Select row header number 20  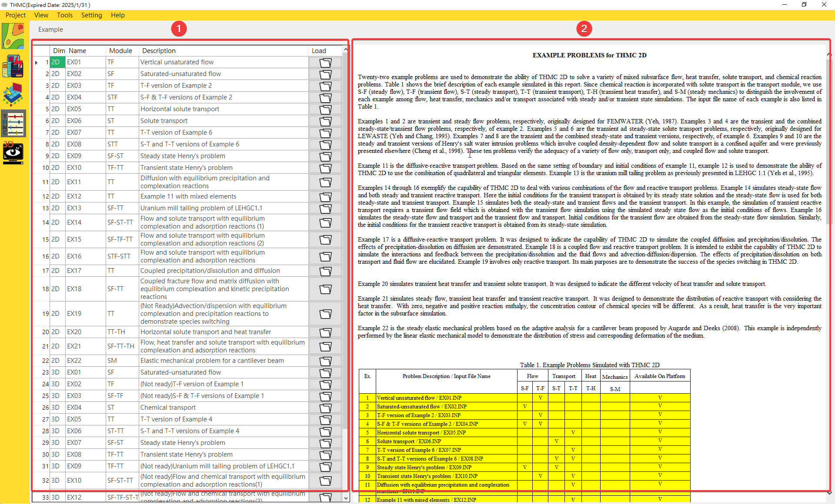[x=42, y=332]
